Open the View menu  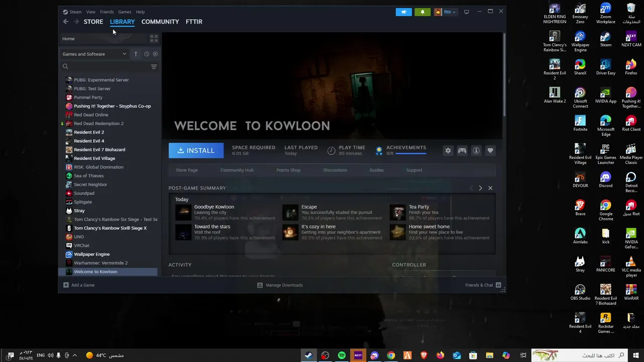[91, 12]
